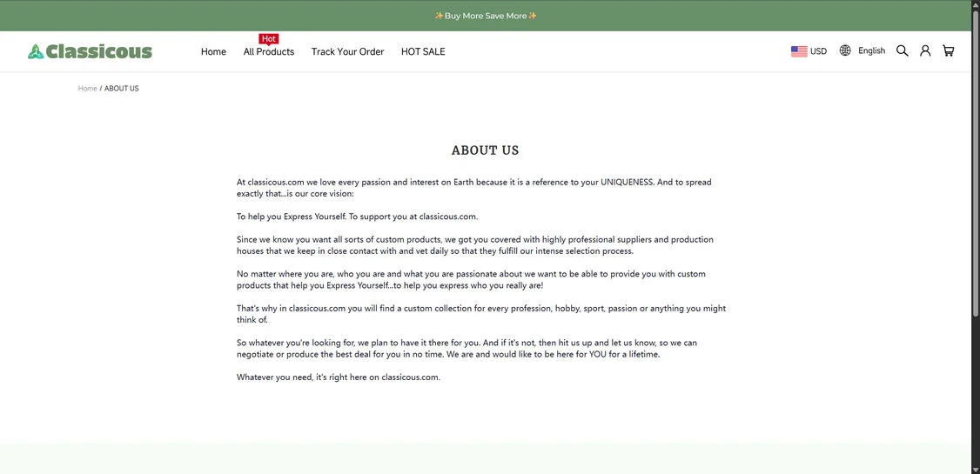The height and width of the screenshot is (474, 980).
Task: Click the ABOUT US heading text
Action: (485, 150)
